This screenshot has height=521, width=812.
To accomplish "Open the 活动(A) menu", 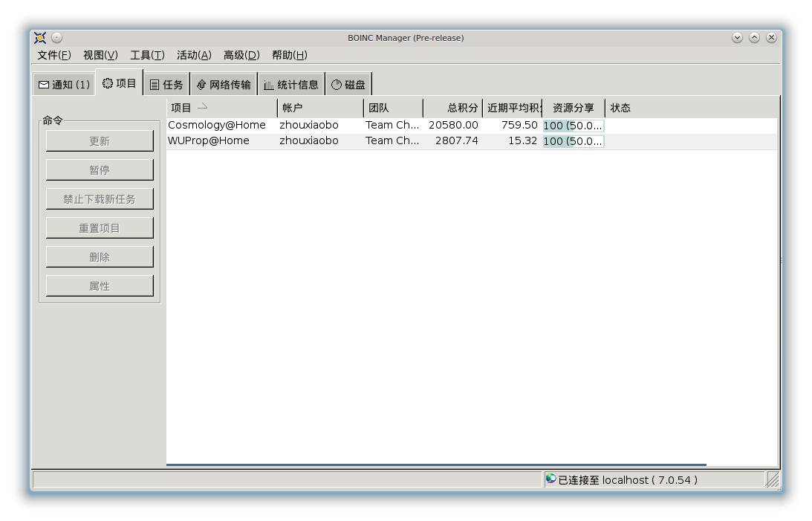I will 194,55.
